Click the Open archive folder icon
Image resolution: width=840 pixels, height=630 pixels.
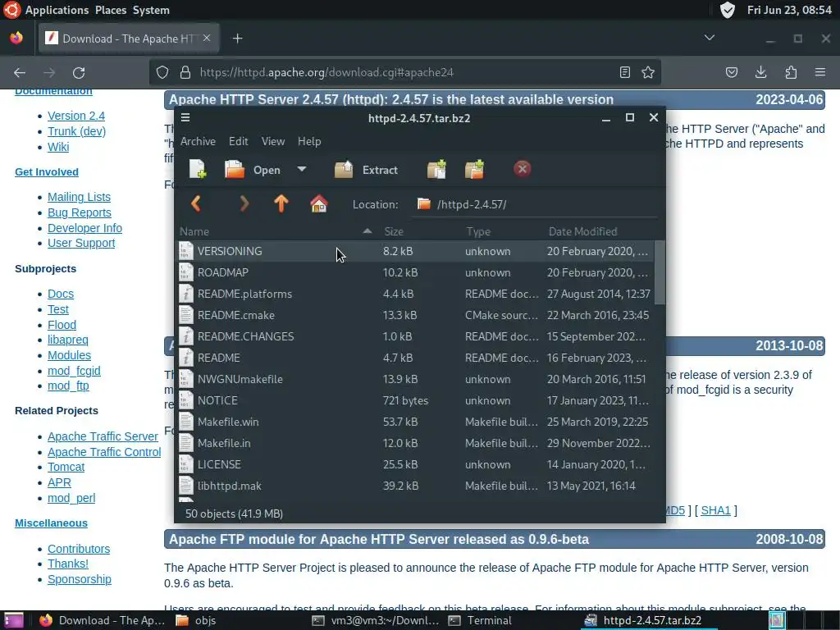coord(234,169)
